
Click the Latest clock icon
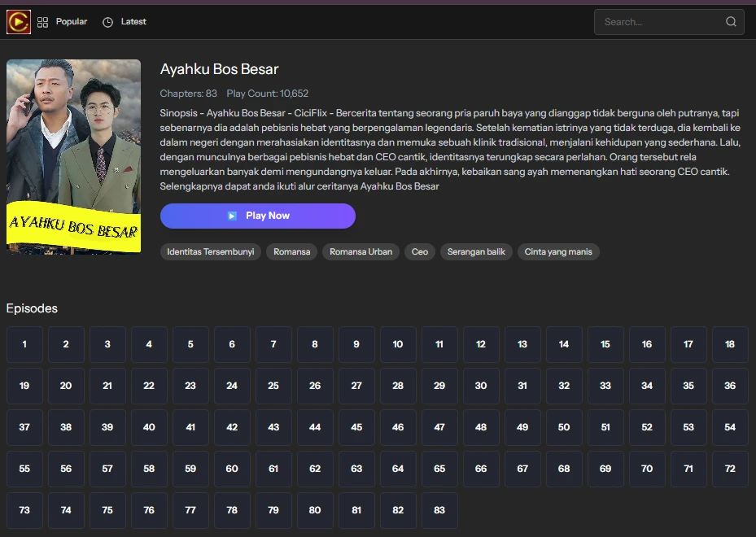108,22
